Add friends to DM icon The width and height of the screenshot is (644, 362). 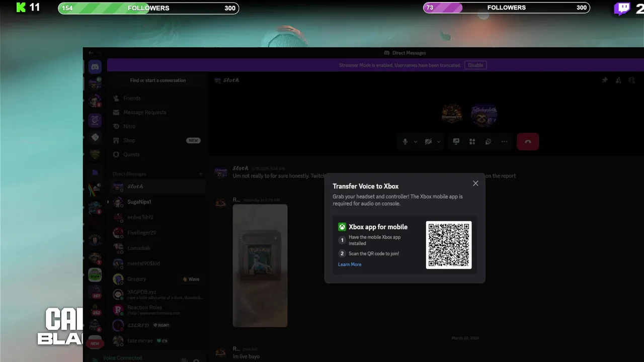(618, 80)
